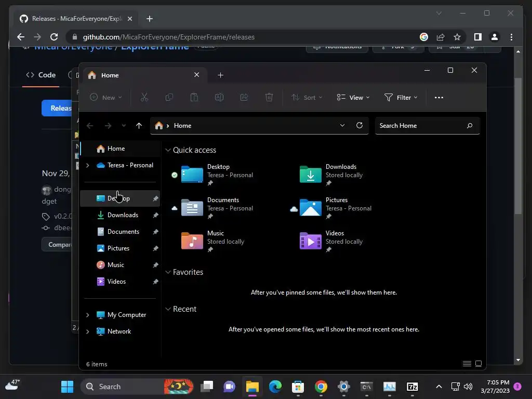This screenshot has width=532, height=399.
Task: Open 7-Zip from the taskbar
Action: click(x=412, y=387)
